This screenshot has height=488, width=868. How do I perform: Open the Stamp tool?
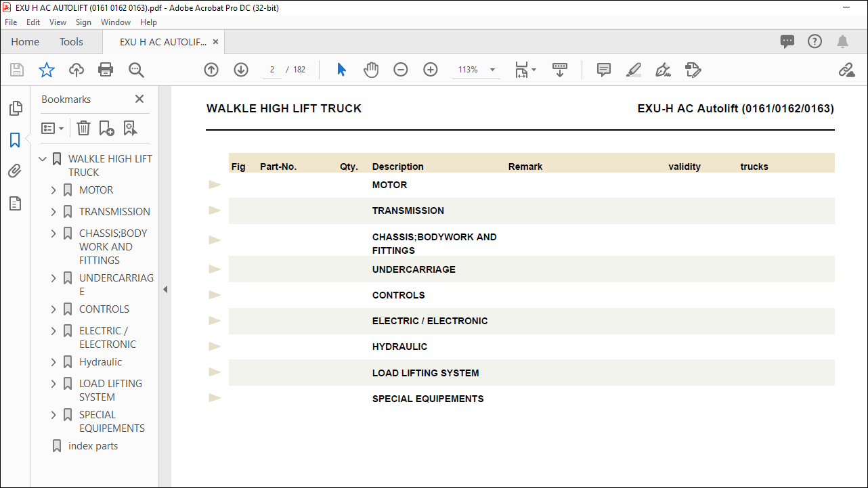click(x=693, y=70)
